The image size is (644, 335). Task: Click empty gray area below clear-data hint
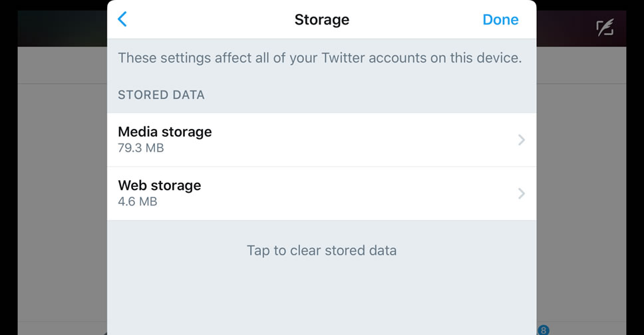[x=321, y=299]
